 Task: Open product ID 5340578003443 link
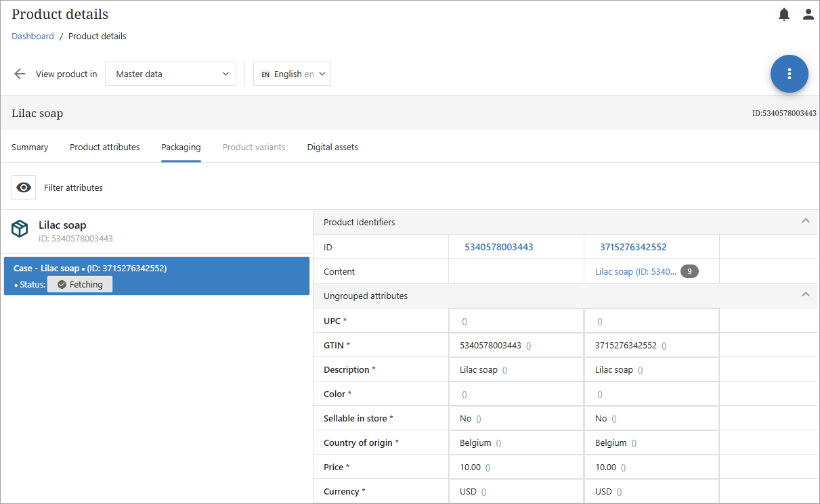[x=498, y=247]
